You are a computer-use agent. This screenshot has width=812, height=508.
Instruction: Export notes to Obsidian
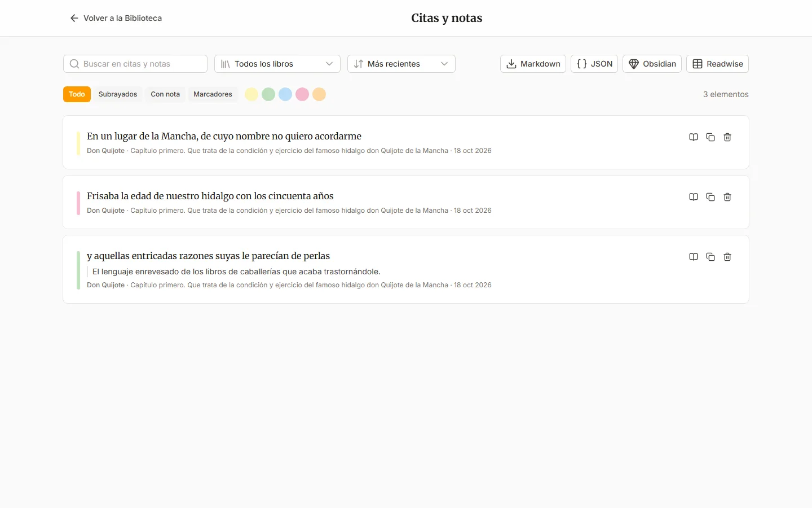click(x=652, y=64)
